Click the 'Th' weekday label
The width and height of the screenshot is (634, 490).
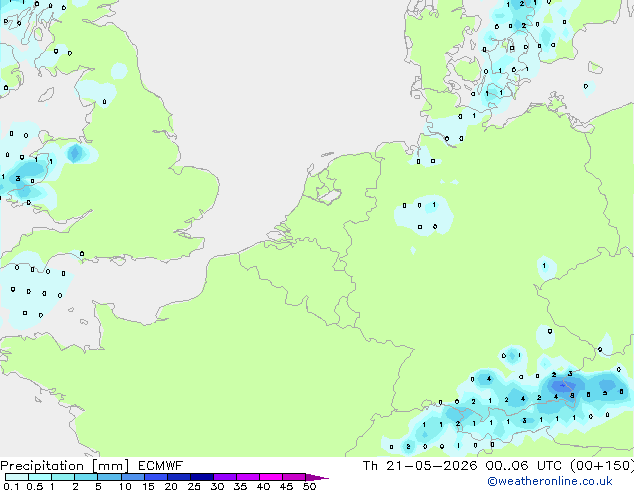[370, 466]
